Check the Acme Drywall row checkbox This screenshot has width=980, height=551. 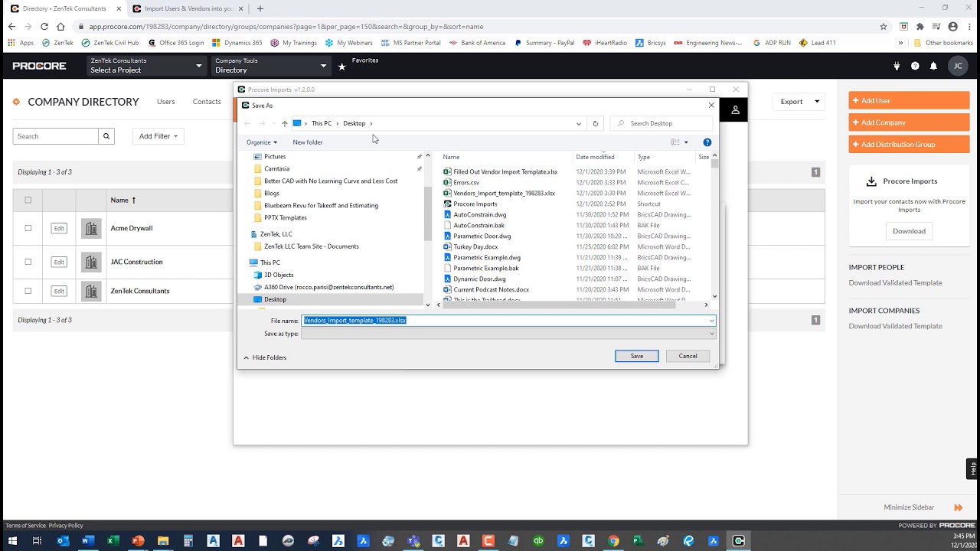pos(28,228)
